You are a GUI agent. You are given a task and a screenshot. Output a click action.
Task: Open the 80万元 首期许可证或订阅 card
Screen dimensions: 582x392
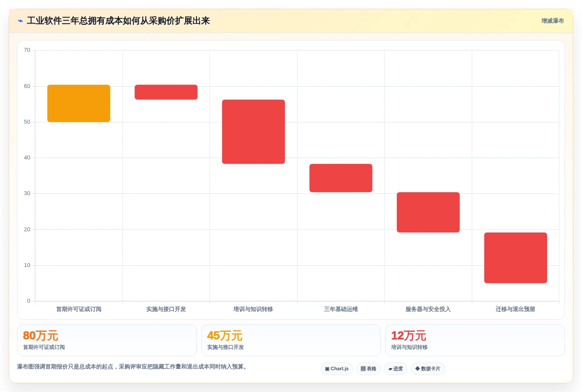(107, 340)
